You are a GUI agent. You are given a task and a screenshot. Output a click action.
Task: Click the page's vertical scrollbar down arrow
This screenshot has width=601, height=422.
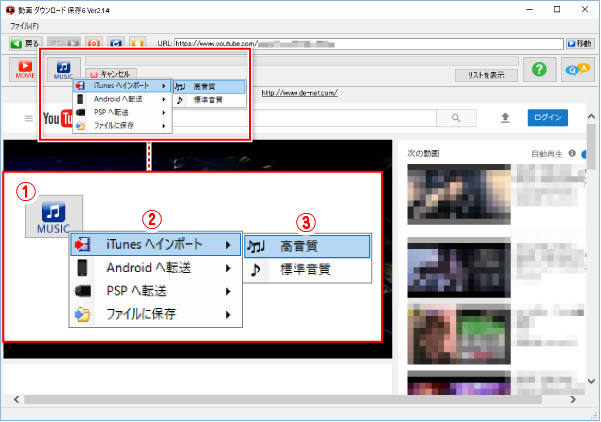pos(591,381)
